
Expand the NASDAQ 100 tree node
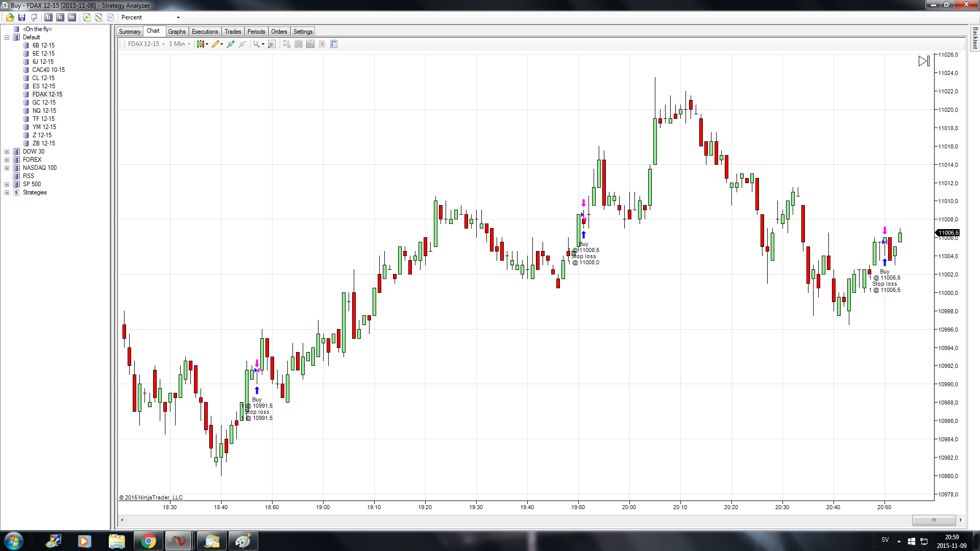click(7, 168)
